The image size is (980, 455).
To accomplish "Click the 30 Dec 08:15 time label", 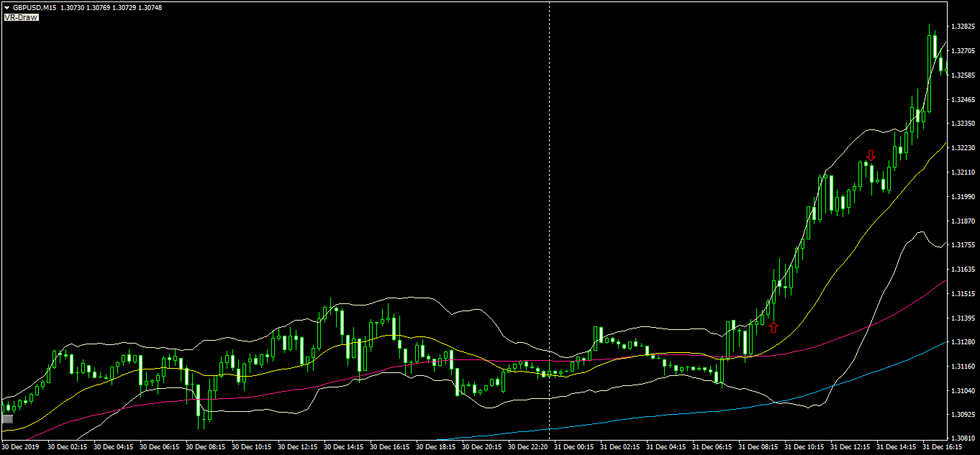I will [x=205, y=447].
